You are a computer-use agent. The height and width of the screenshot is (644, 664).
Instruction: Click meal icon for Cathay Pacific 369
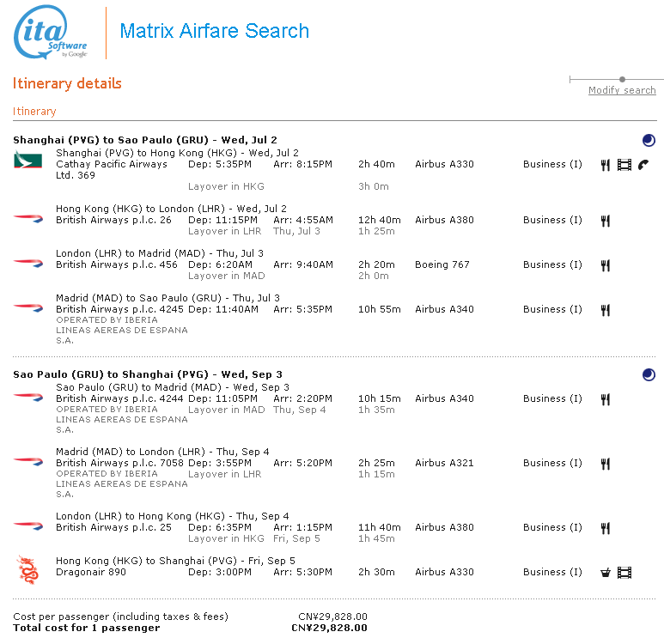click(x=605, y=165)
